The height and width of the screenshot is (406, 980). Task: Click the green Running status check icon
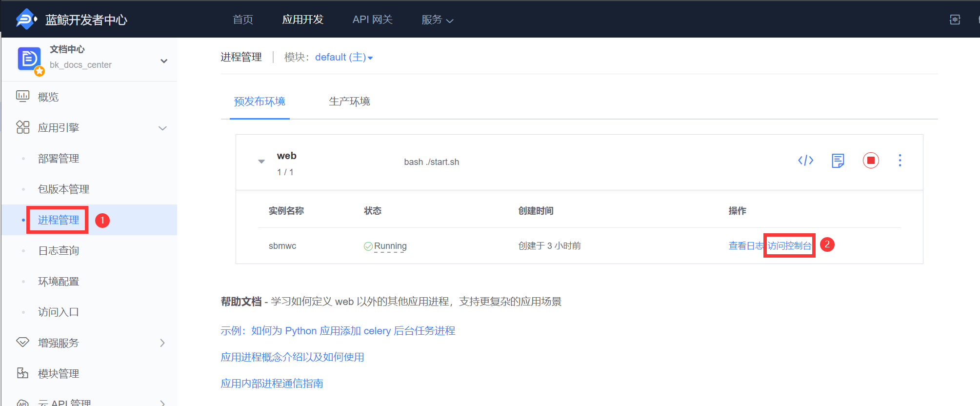pos(368,246)
